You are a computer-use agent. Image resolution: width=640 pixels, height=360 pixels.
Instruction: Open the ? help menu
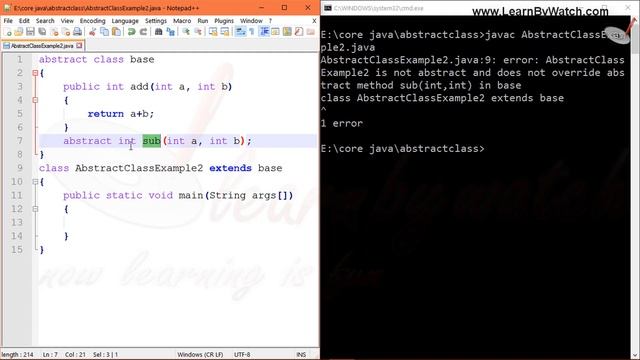(270, 20)
